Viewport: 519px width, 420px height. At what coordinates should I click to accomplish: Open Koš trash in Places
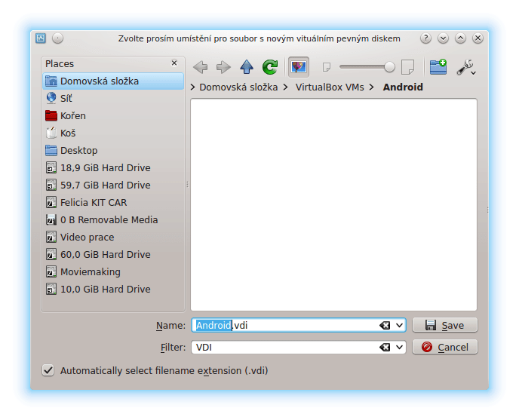tap(113, 133)
